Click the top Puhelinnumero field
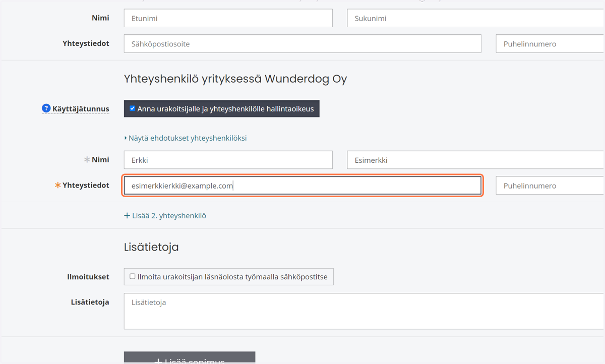The width and height of the screenshot is (605, 364). pyautogui.click(x=551, y=44)
